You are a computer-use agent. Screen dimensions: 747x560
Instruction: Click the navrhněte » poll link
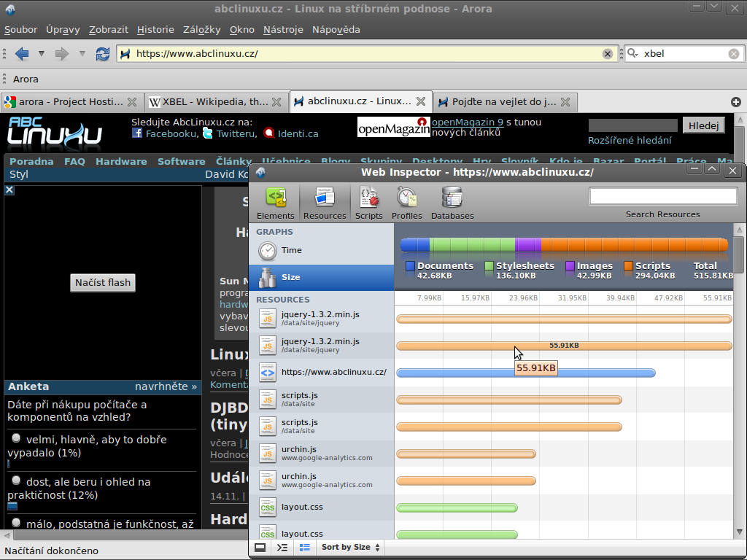pos(166,386)
